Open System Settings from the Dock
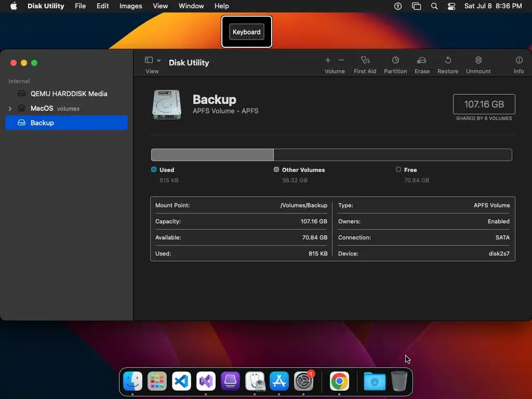 tap(303, 381)
